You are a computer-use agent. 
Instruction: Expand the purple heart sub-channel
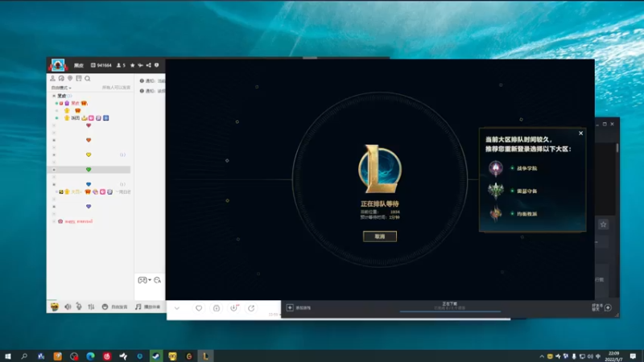click(x=54, y=207)
